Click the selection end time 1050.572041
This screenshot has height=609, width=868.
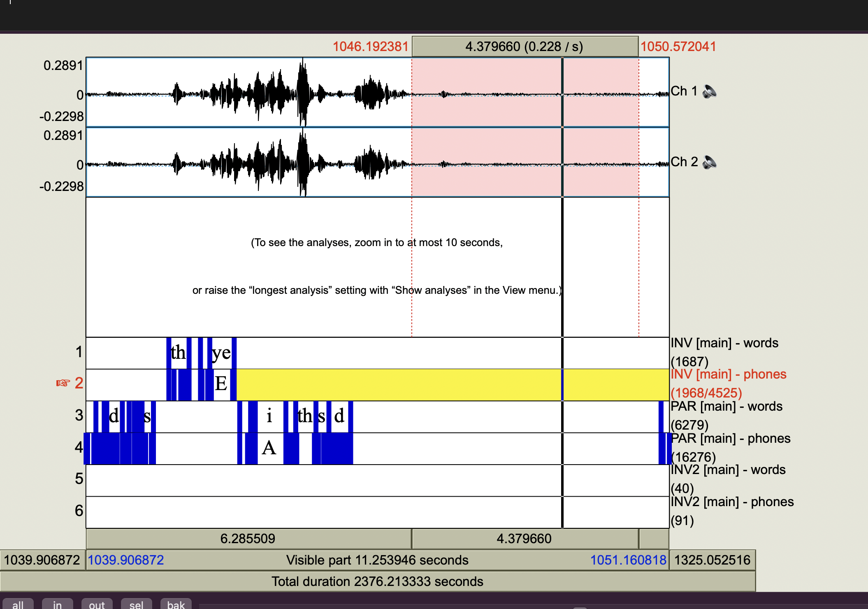click(x=678, y=46)
